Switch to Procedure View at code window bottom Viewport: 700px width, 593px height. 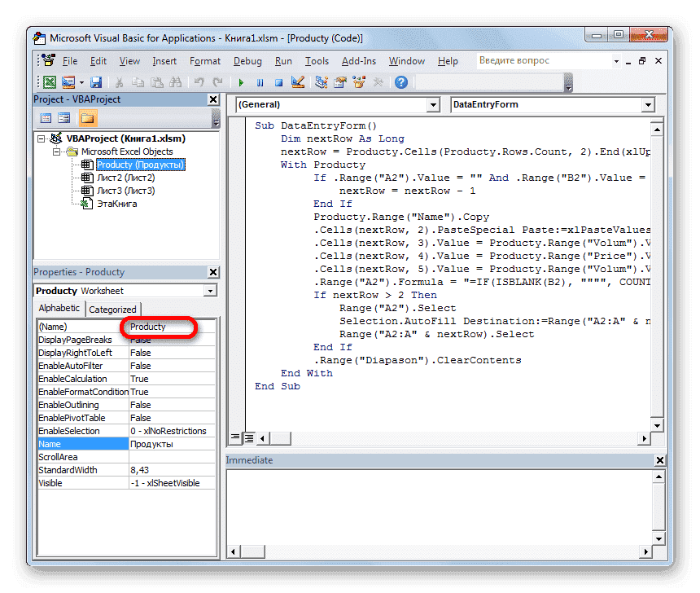click(235, 438)
